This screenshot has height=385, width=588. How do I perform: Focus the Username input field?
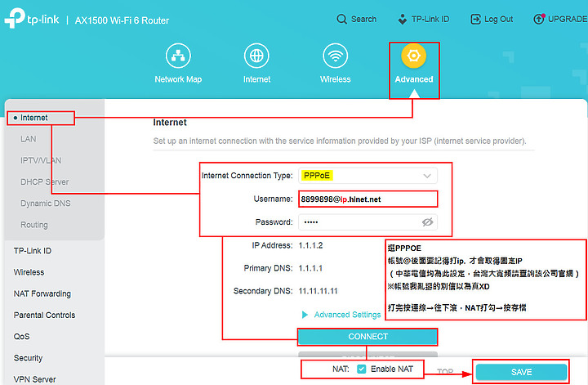point(367,199)
